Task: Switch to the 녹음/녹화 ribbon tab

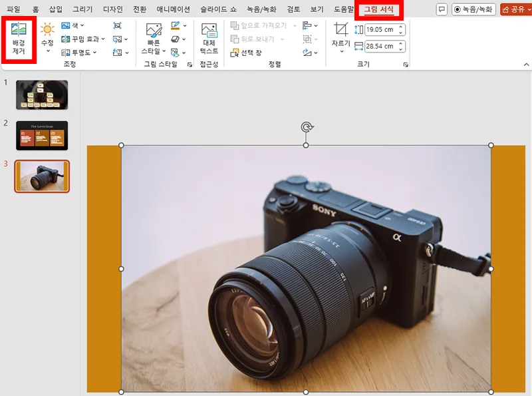Action: 261,9
